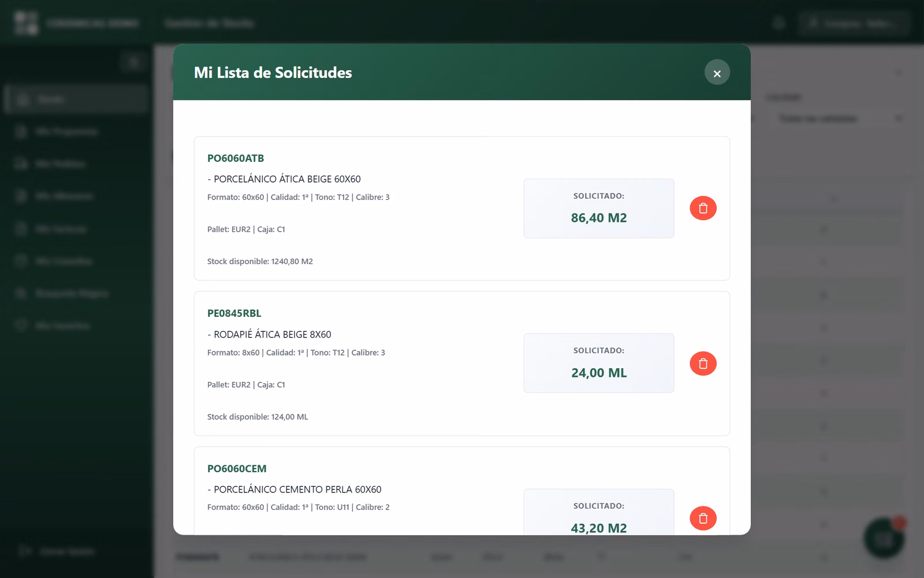Delete the PO6060CEM request
Viewport: 924px width, 578px height.
point(703,518)
